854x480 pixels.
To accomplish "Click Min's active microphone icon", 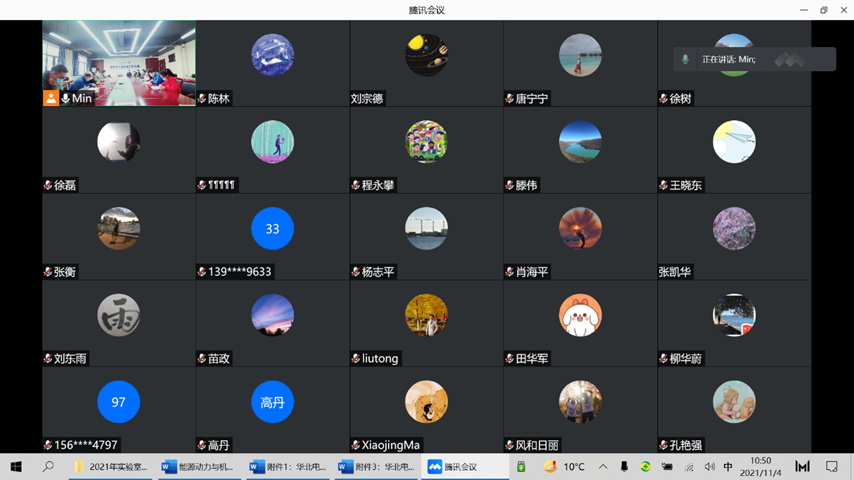I will 66,98.
